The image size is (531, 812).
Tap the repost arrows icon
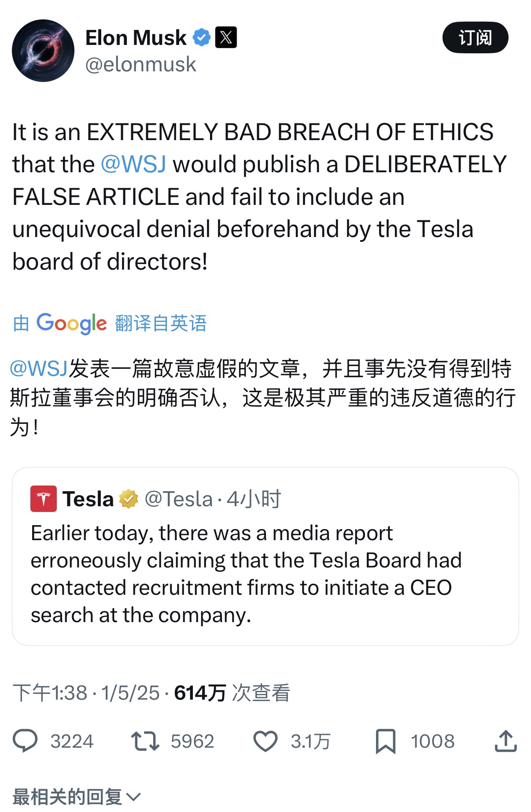(145, 741)
